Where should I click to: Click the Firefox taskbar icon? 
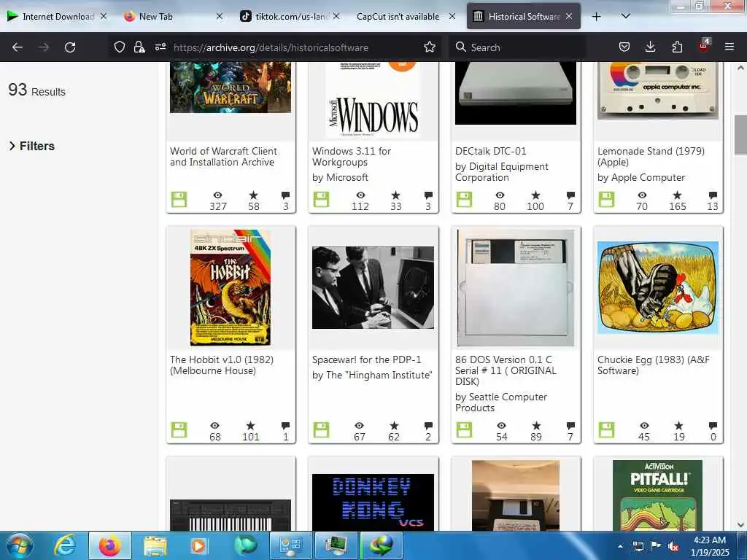(x=109, y=545)
